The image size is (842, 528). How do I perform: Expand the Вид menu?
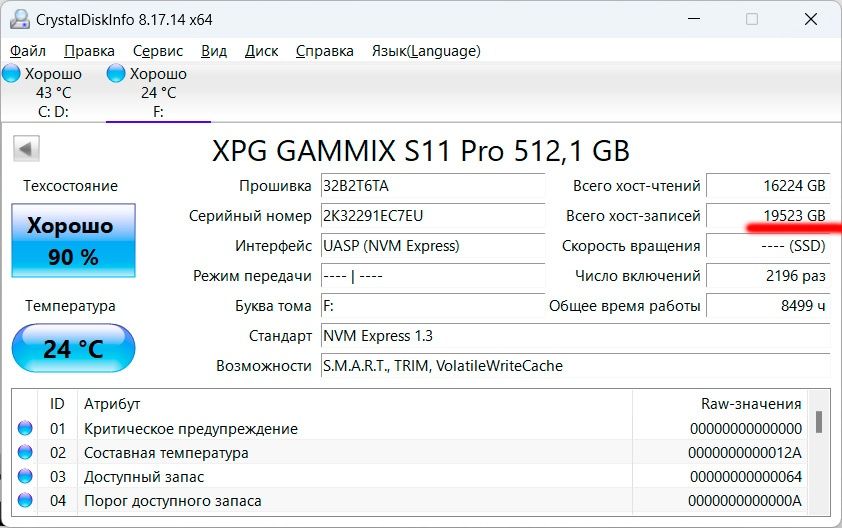(214, 51)
